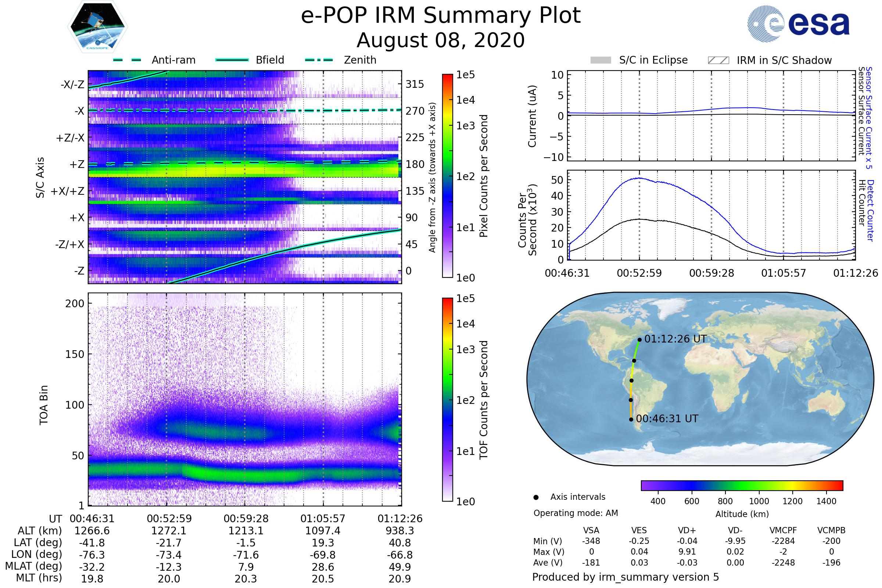Click the CASSIOPE mission hexagon logo
This screenshot has height=588, width=882.
tap(97, 27)
